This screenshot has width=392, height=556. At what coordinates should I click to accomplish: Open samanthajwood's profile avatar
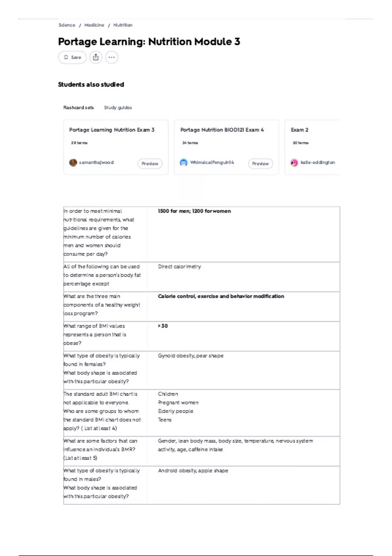tap(73, 163)
